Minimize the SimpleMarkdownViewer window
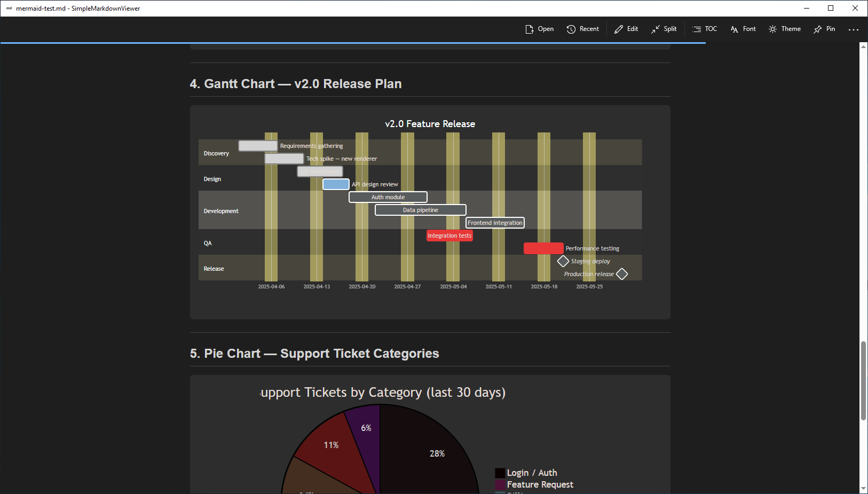Viewport: 868px width, 494px height. pos(806,8)
